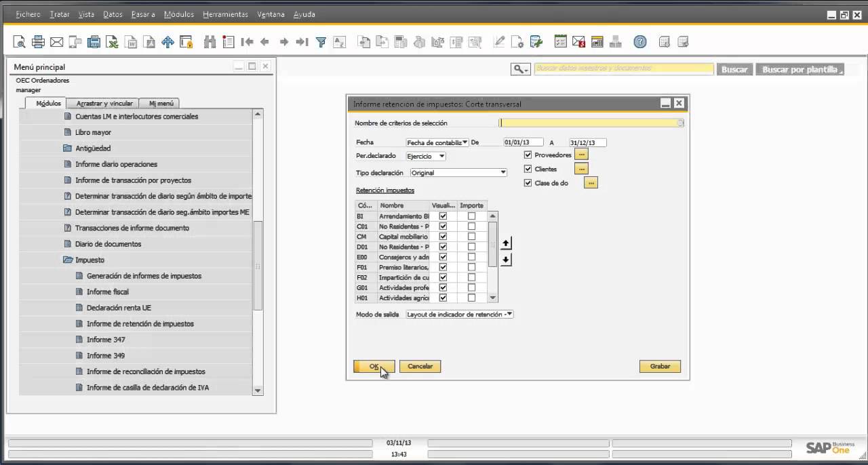Open Clase de do ellipsis button
This screenshot has height=465, width=868.
591,183
